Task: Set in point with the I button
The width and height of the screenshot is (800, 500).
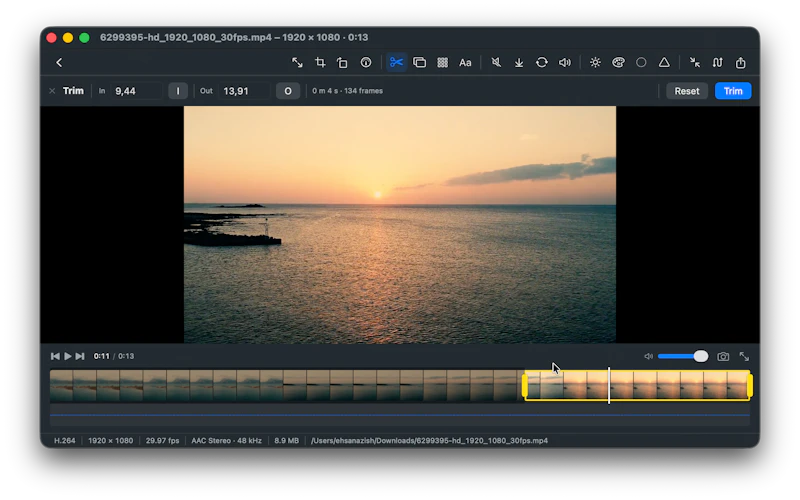Action: coord(178,91)
